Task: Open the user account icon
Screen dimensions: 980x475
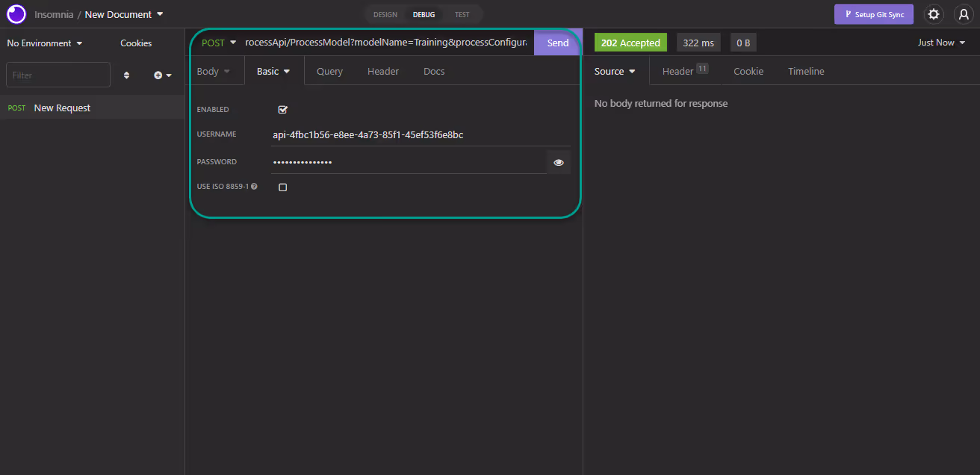Action: click(964, 14)
